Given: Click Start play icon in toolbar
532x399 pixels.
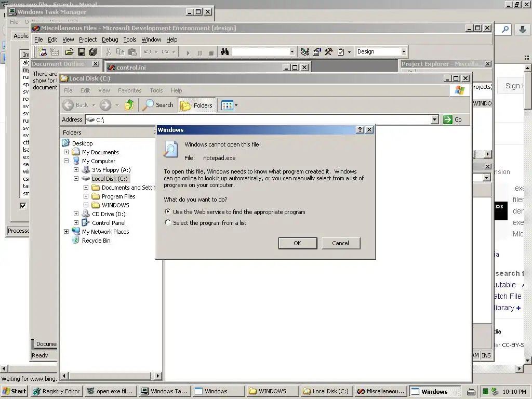Looking at the screenshot, I should point(188,53).
